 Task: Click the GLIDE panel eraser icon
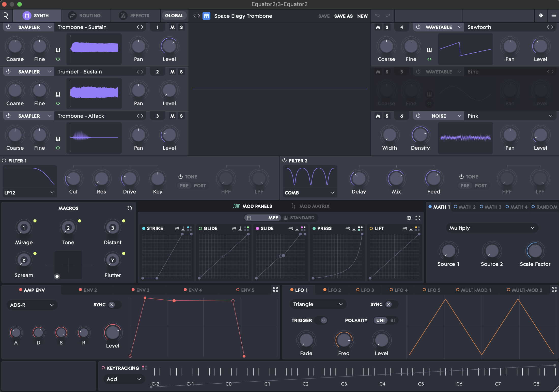point(234,229)
